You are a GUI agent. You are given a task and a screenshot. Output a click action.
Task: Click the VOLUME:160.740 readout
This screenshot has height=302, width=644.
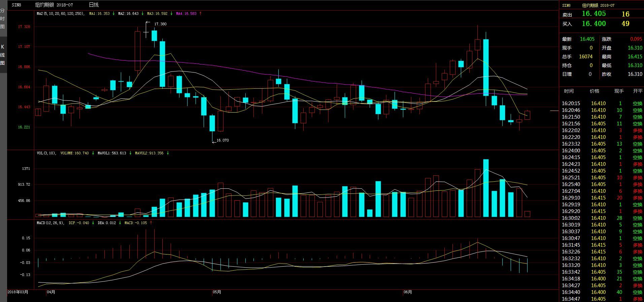click(x=74, y=153)
